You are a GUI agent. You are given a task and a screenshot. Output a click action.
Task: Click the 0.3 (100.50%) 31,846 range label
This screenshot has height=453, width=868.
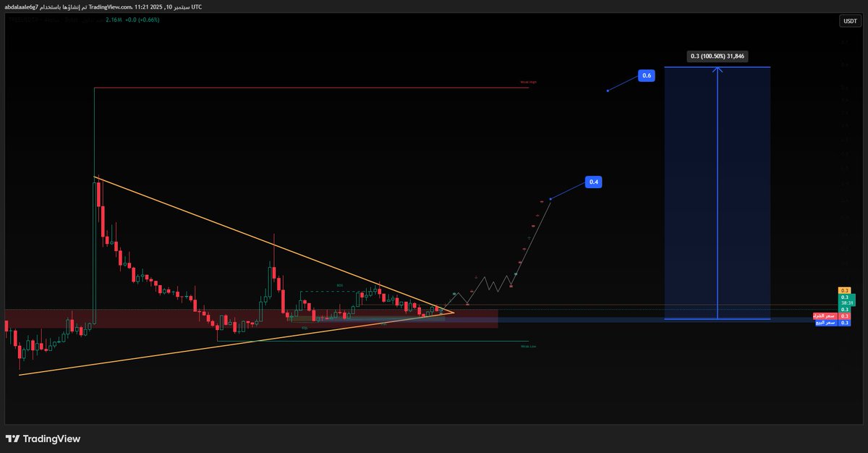(x=717, y=56)
